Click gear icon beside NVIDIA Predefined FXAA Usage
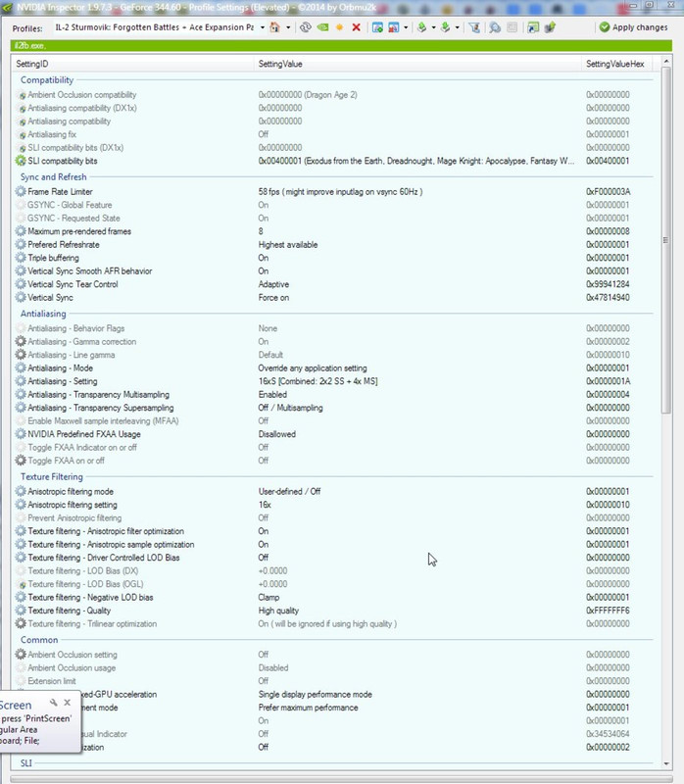The width and height of the screenshot is (684, 784). click(21, 434)
